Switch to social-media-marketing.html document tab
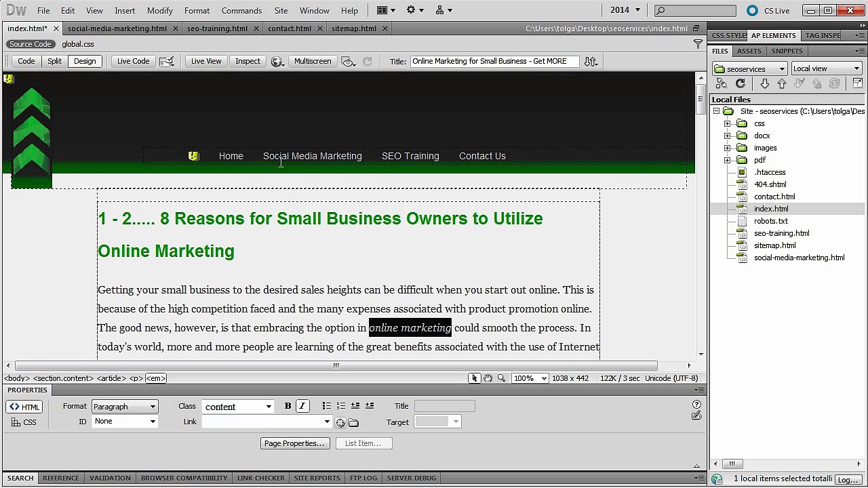The width and height of the screenshot is (868, 488). coord(117,28)
